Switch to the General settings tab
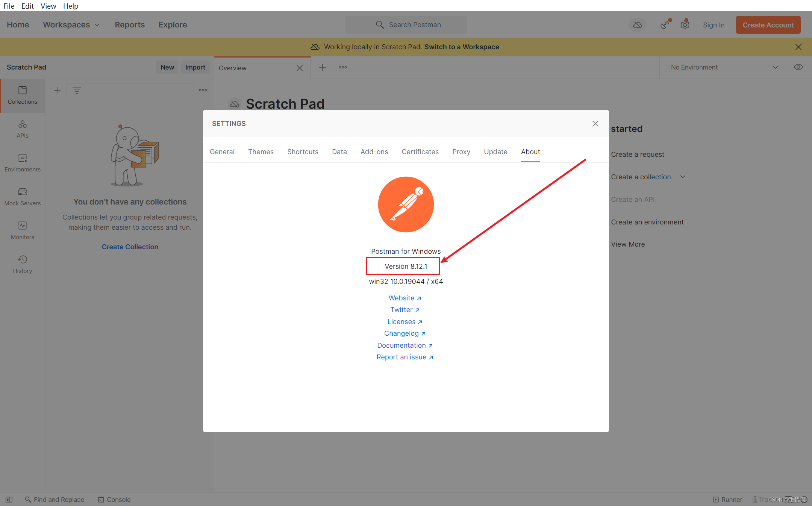Screen dimensions: 812x506 (x=222, y=151)
